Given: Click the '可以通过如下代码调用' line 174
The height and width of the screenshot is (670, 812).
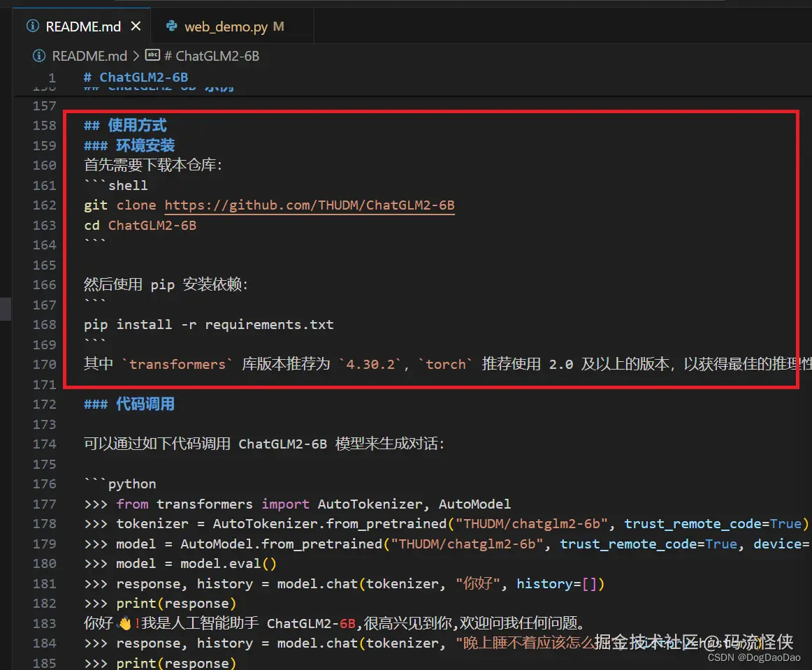Looking at the screenshot, I should [x=264, y=444].
